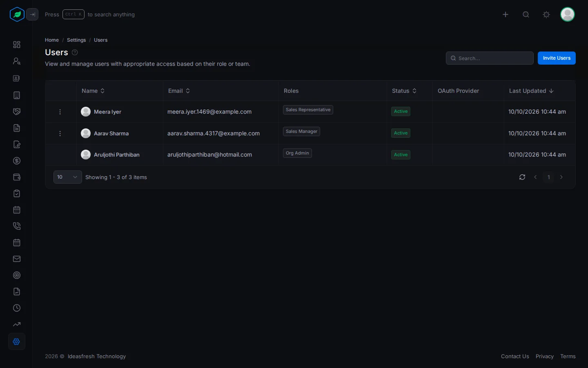Open the settings gear sidebar icon

coord(17,341)
